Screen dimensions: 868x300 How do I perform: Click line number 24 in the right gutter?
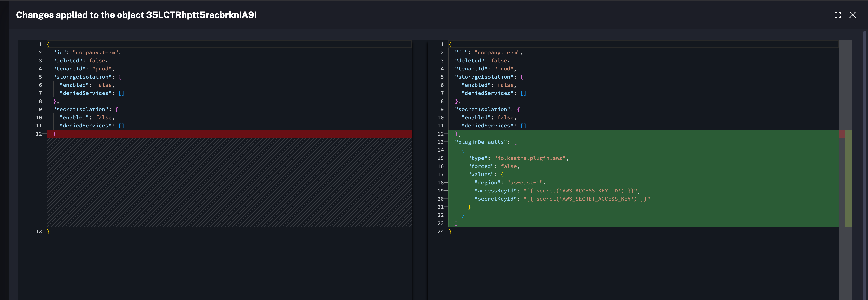tap(440, 231)
